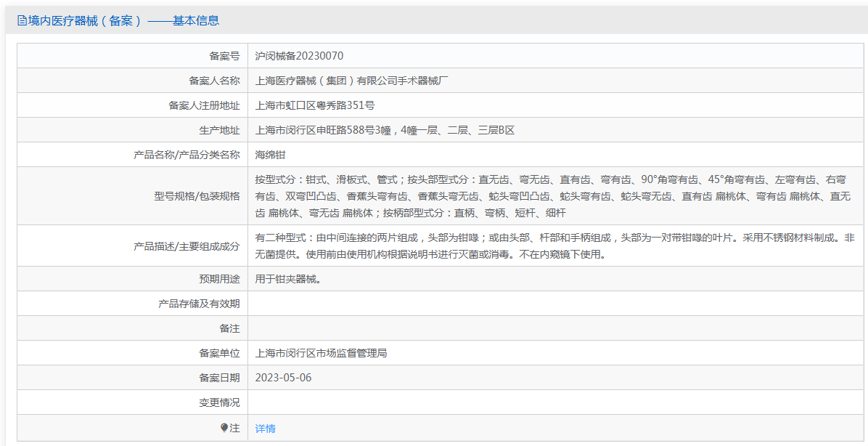This screenshot has width=868, height=446.
Task: Click the 备案日期 label
Action: [219, 378]
